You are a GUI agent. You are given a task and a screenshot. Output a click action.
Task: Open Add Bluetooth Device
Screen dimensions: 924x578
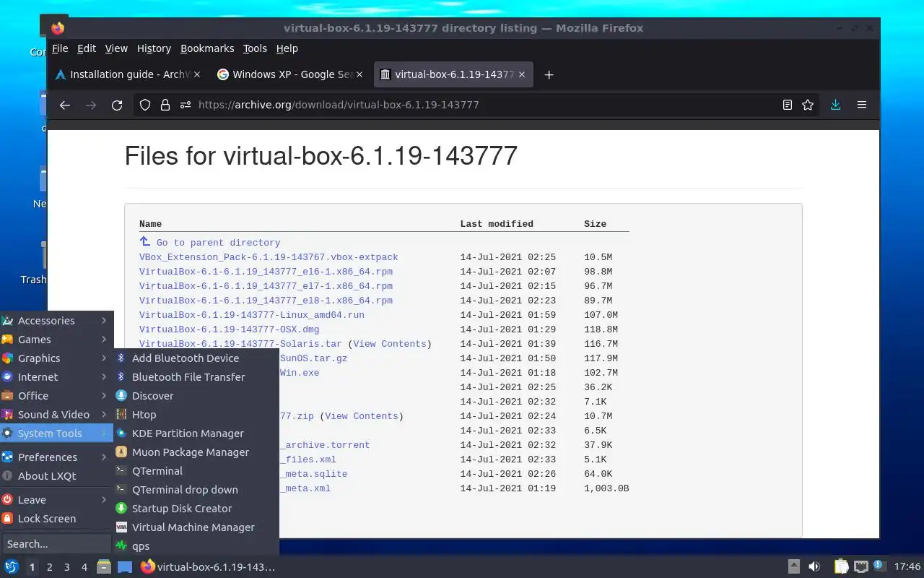click(x=196, y=358)
